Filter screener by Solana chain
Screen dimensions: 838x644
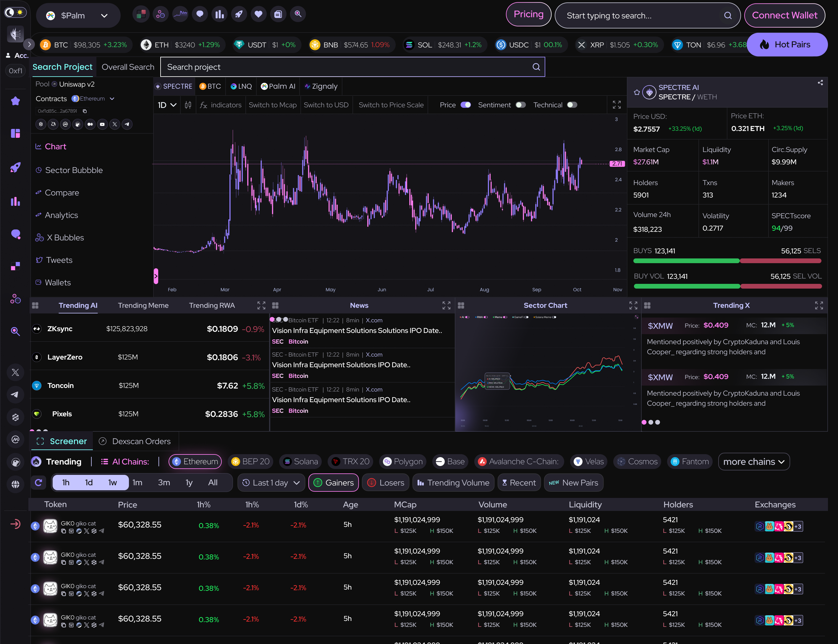pyautogui.click(x=301, y=462)
